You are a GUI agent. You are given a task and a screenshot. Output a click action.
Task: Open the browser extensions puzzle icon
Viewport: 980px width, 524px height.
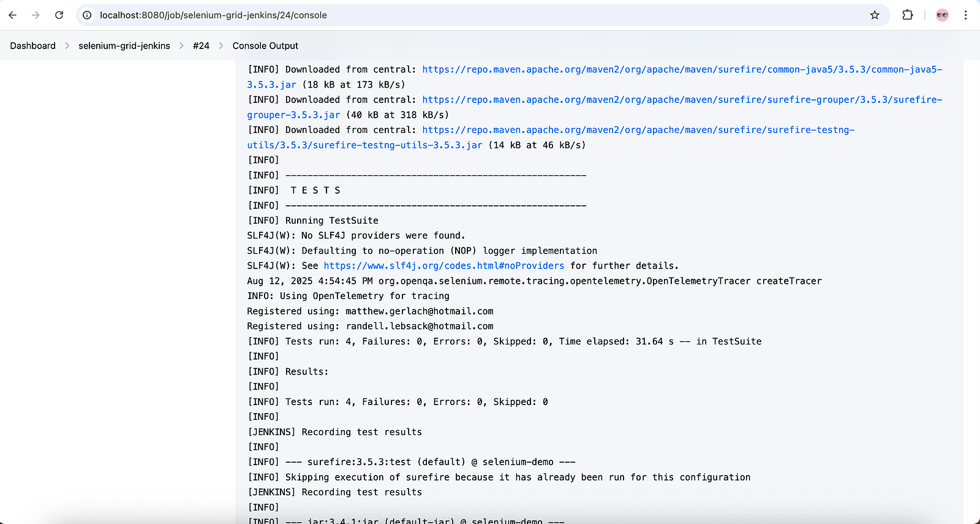pos(908,15)
